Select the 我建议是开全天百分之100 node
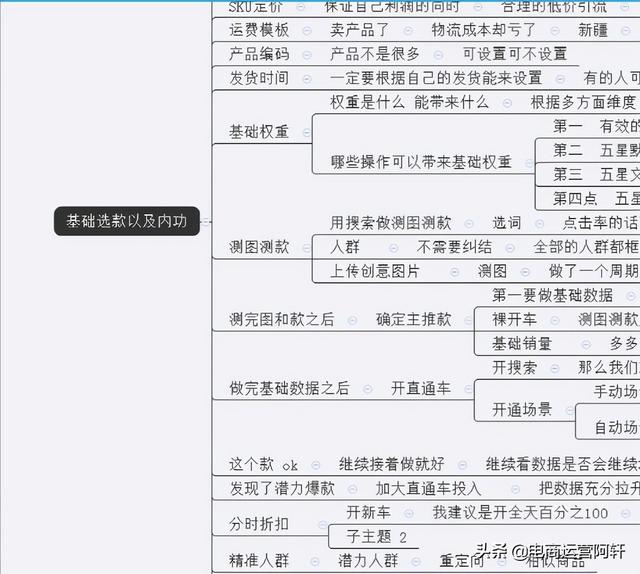This screenshot has width=640, height=574. pyautogui.click(x=520, y=512)
